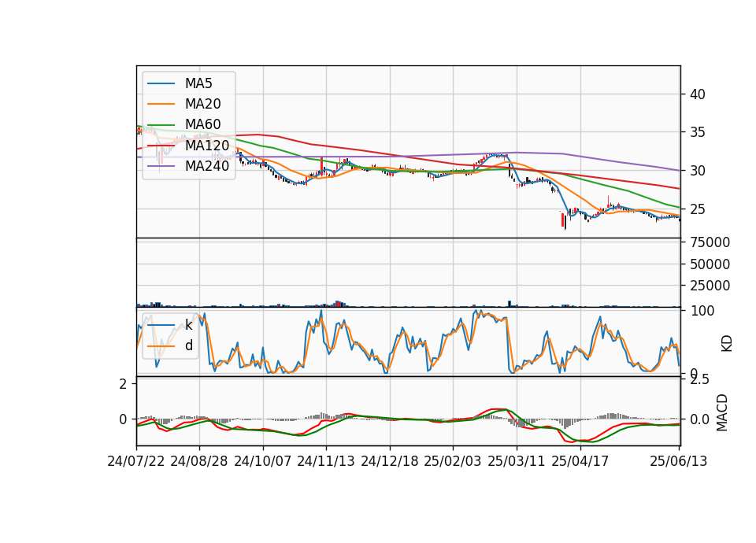Click the MA20 legend label
The height and width of the screenshot is (543, 756).
point(202,104)
